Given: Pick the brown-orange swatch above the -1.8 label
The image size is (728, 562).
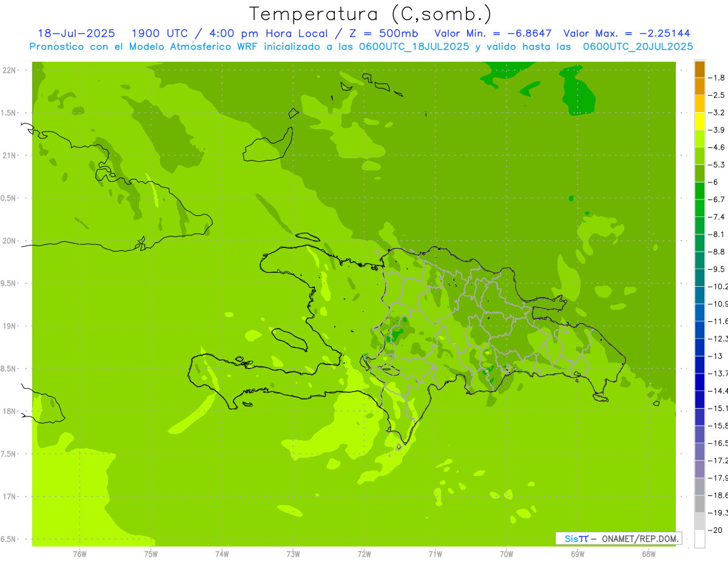Looking at the screenshot, I should pos(699,69).
